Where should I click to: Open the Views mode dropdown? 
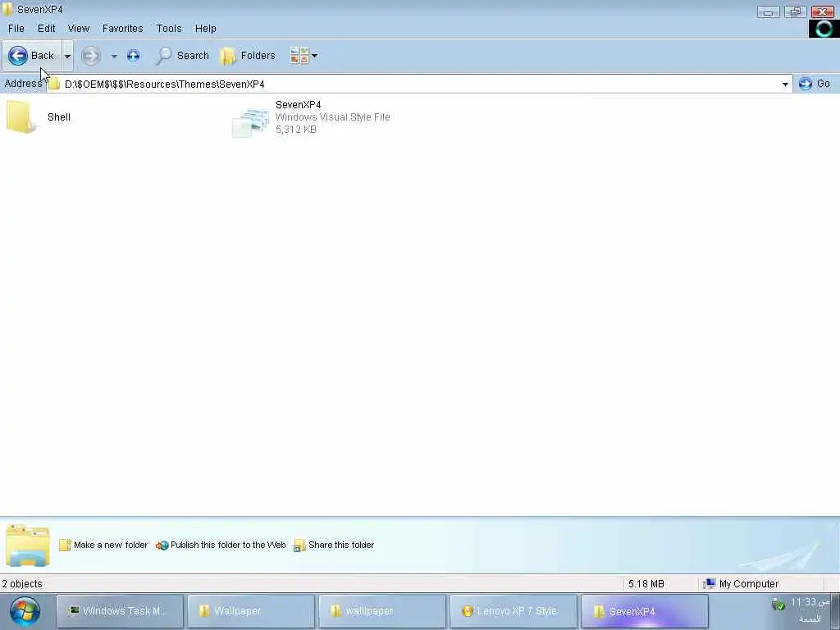tap(304, 55)
